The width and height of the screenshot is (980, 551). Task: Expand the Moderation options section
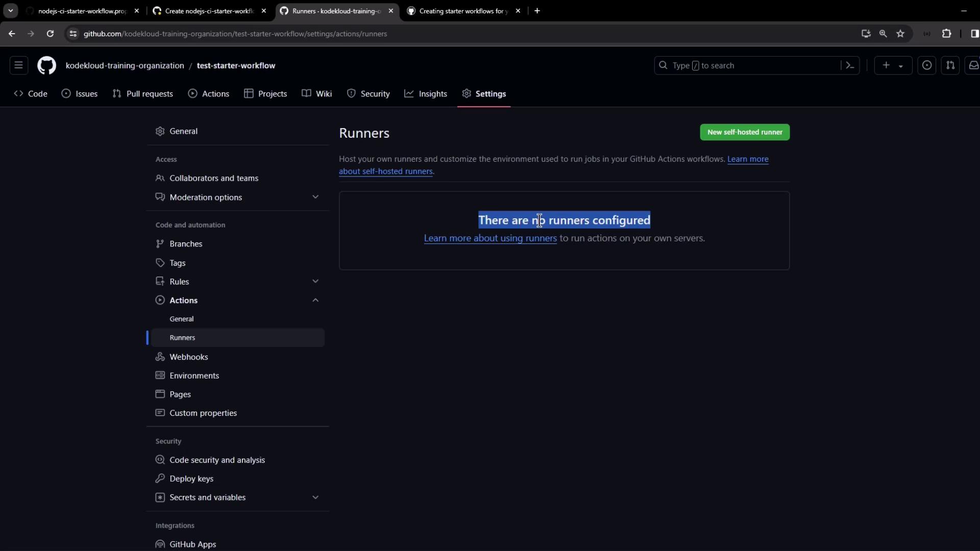[315, 197]
